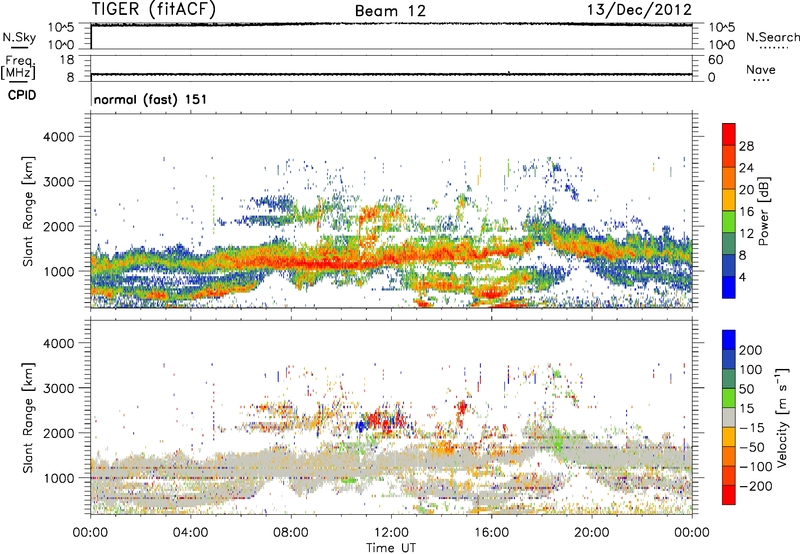The height and width of the screenshot is (554, 800).
Task: Click the '04:00' time axis tick label
Action: click(x=190, y=533)
